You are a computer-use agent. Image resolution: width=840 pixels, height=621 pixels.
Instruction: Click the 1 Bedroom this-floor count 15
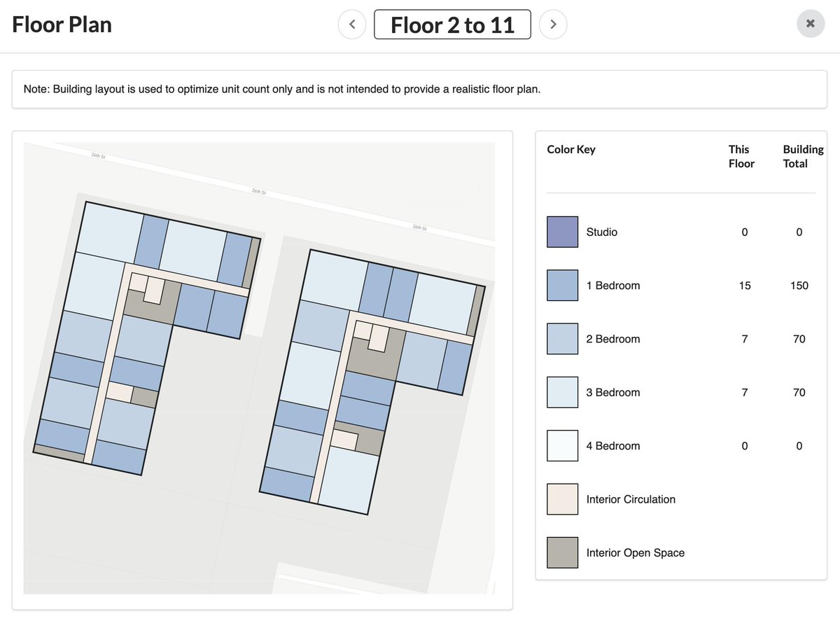[745, 286]
